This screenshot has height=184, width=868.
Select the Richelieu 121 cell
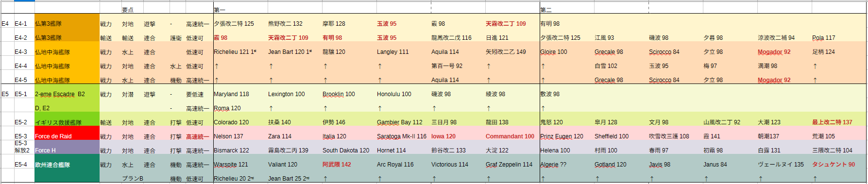pyautogui.click(x=240, y=52)
